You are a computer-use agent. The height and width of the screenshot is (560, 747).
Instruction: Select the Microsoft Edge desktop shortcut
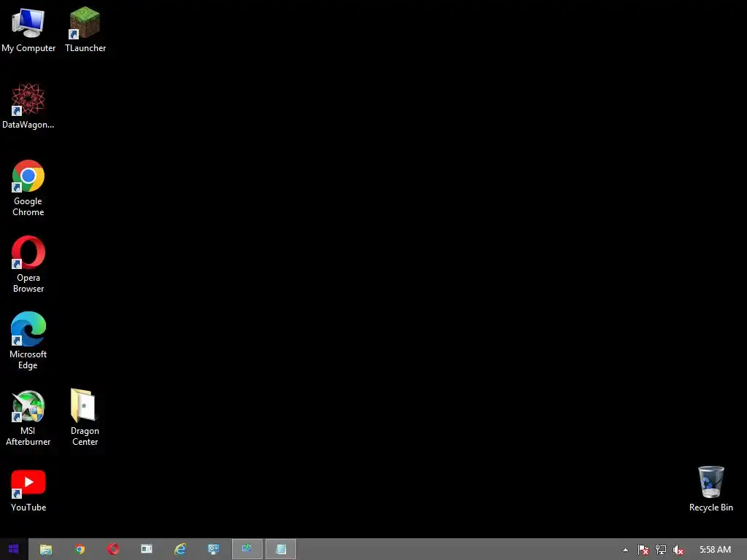[28, 341]
